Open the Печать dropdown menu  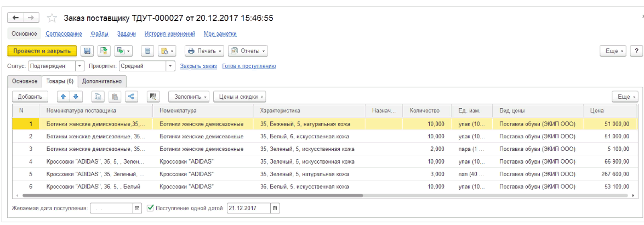pyautogui.click(x=205, y=51)
